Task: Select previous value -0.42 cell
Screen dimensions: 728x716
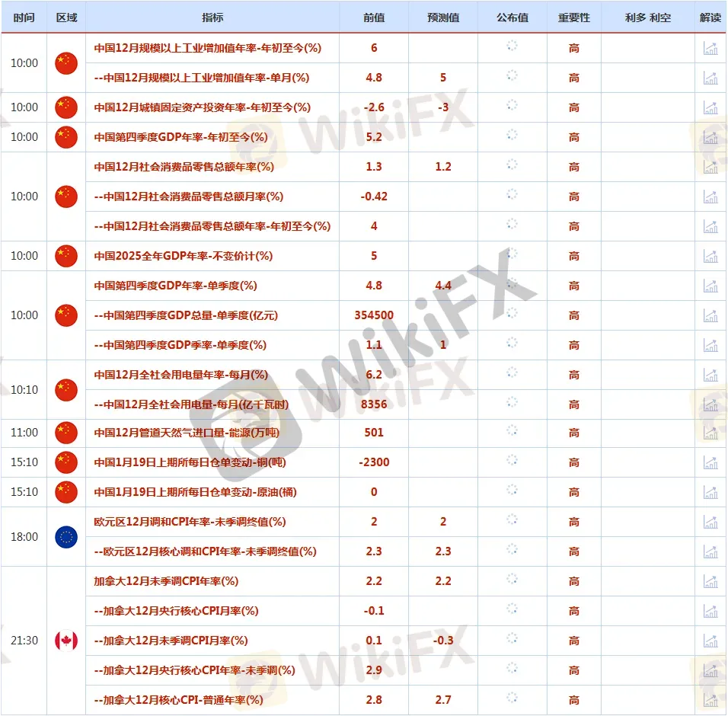Action: tap(374, 197)
